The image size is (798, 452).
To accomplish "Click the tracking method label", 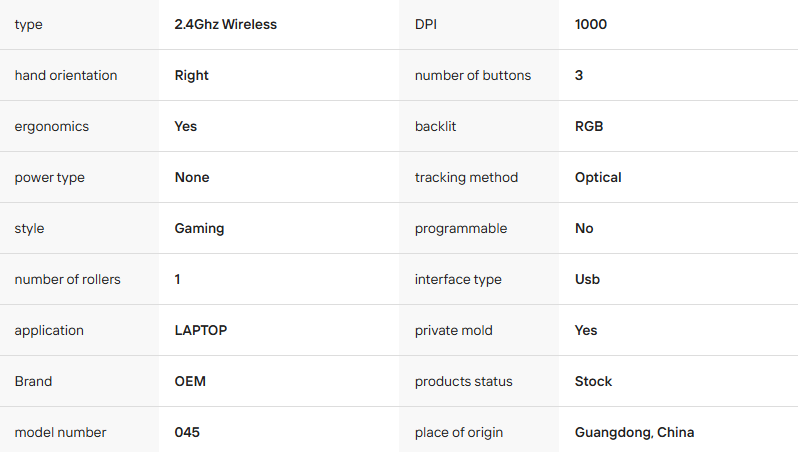I will coord(466,177).
